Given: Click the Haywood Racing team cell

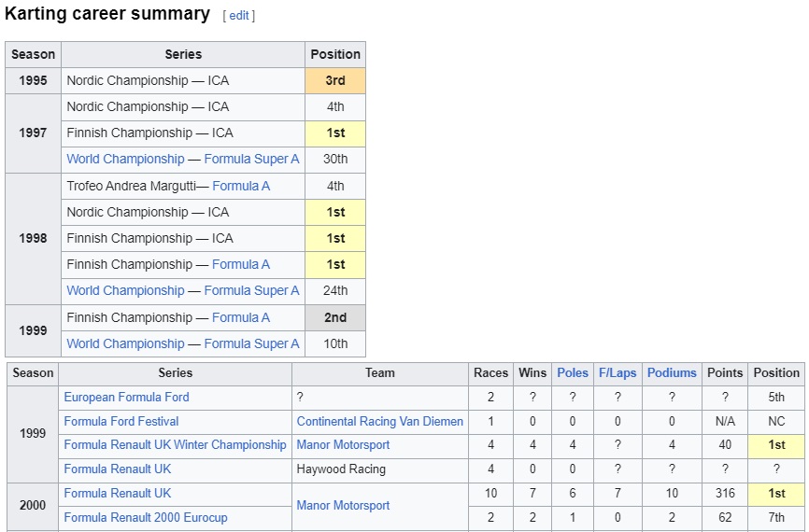Looking at the screenshot, I should coord(379,469).
